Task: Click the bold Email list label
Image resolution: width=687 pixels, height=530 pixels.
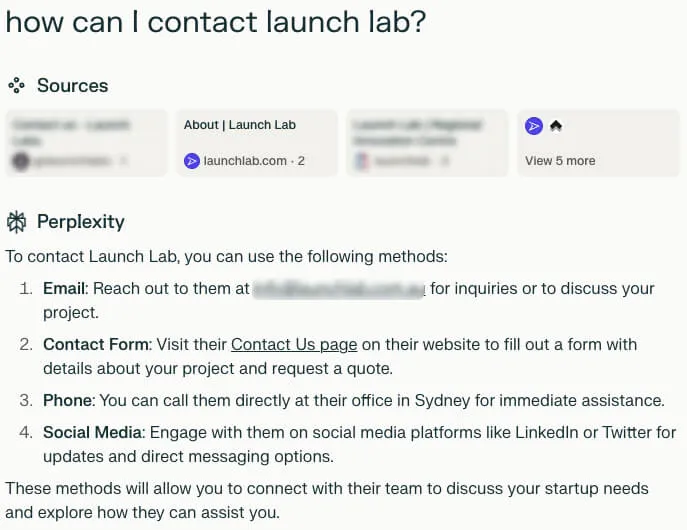Action: coord(64,289)
